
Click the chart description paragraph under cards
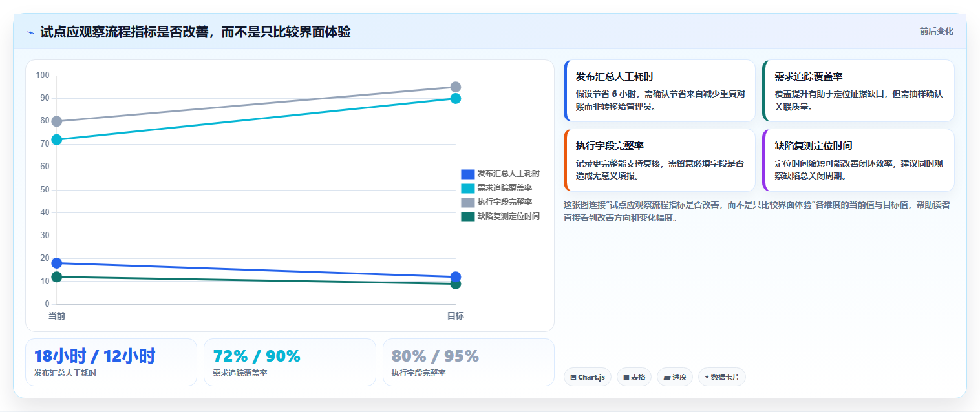coord(756,211)
